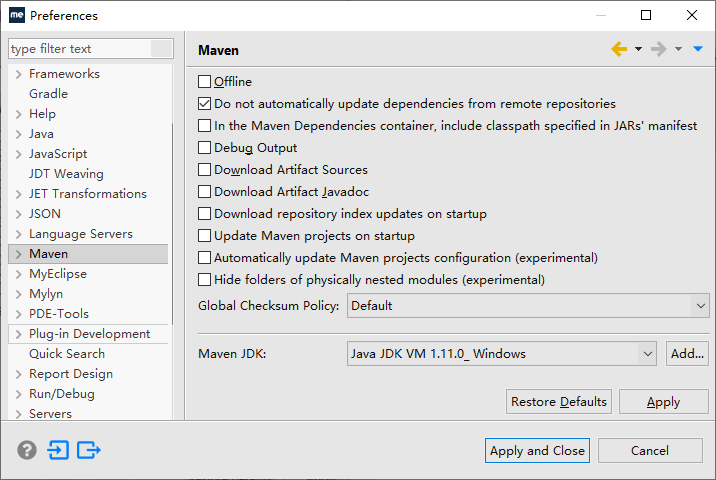Image resolution: width=716 pixels, height=480 pixels.
Task: Enable the Offline checkbox
Action: (x=205, y=82)
